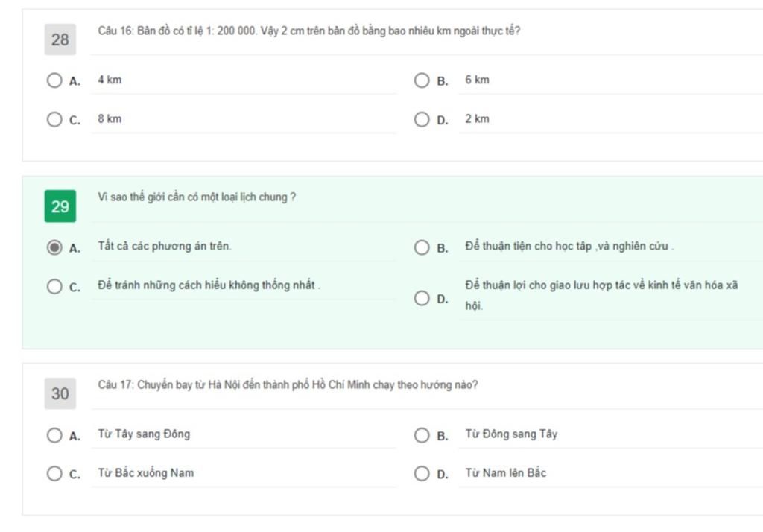763x532 pixels.
Task: Select 'Để thuận lợi cho giao lưu hợp tác' option
Action: (422, 298)
